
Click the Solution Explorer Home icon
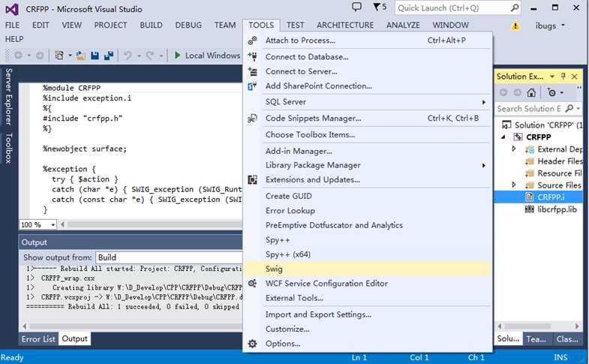(531, 92)
